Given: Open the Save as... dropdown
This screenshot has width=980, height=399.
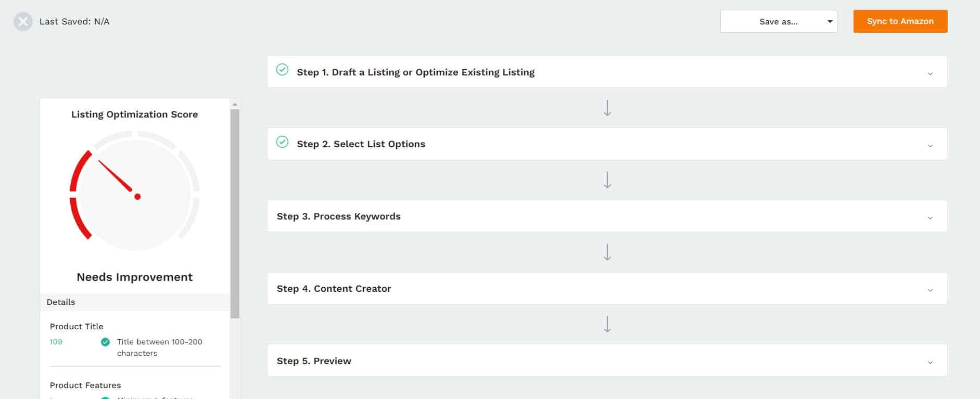Looking at the screenshot, I should pos(779,21).
